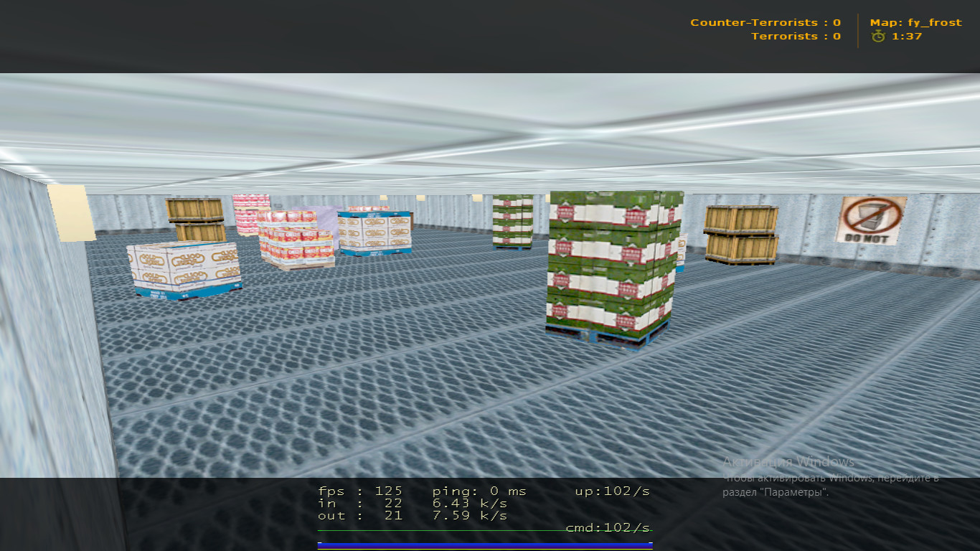Screen dimensions: 980x551
Task: Click the nearest white box pallet on the left
Action: tap(184, 270)
